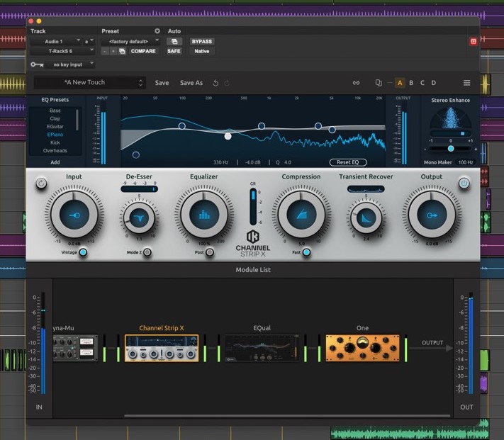504x440 pixels.
Task: Open the factory default preset dropdown
Action: coord(130,42)
